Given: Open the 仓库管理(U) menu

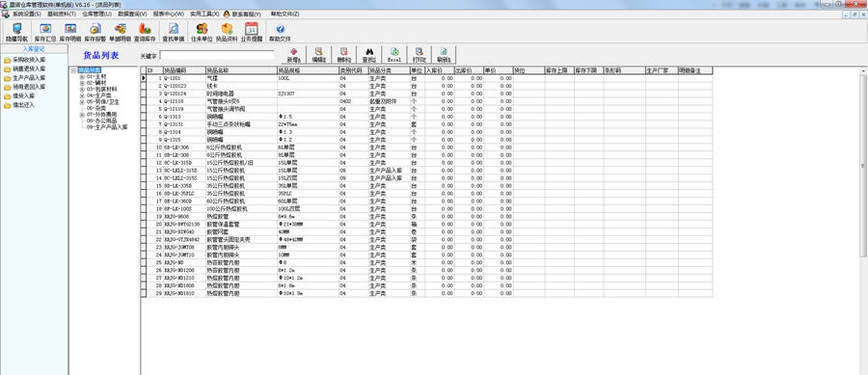Looking at the screenshot, I should (x=96, y=13).
